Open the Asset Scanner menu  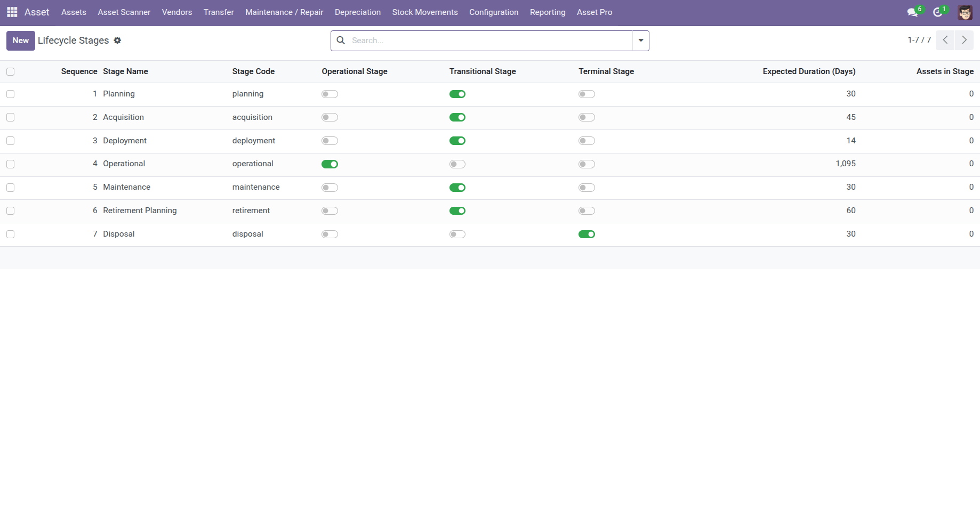coord(124,12)
